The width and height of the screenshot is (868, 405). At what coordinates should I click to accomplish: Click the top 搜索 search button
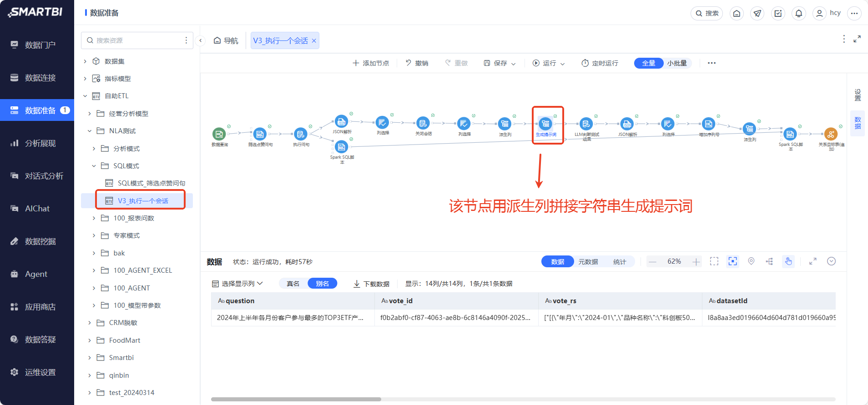point(707,13)
